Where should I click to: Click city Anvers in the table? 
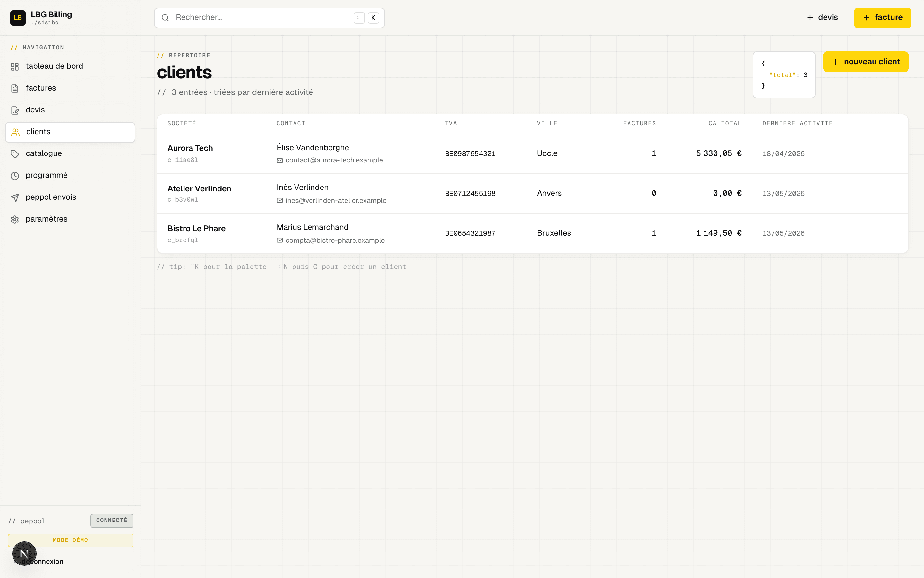549,193
